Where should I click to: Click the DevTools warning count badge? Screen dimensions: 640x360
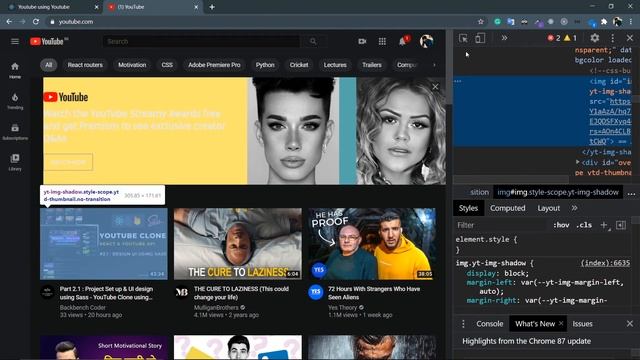570,38
